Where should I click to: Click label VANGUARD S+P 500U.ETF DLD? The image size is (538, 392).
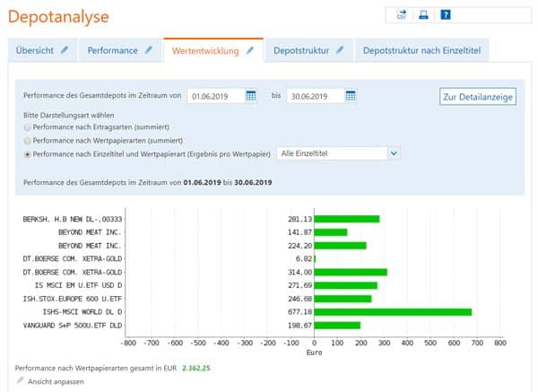[x=73, y=326]
